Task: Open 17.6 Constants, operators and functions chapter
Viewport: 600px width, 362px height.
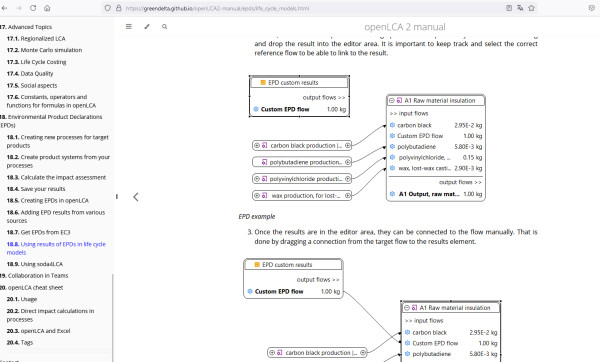Action: [51, 101]
